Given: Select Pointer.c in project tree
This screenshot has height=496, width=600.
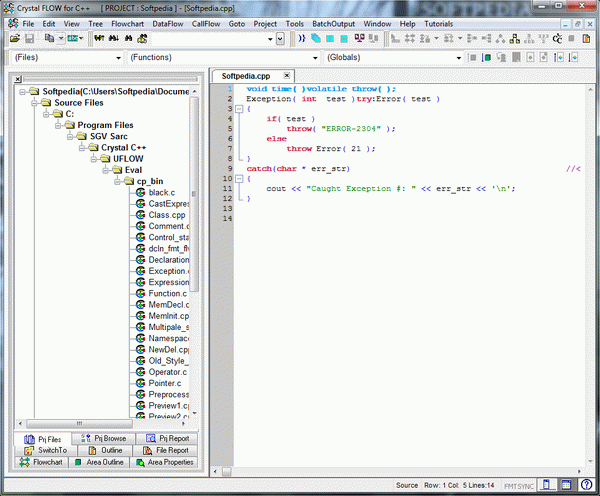Looking at the screenshot, I should (165, 383).
